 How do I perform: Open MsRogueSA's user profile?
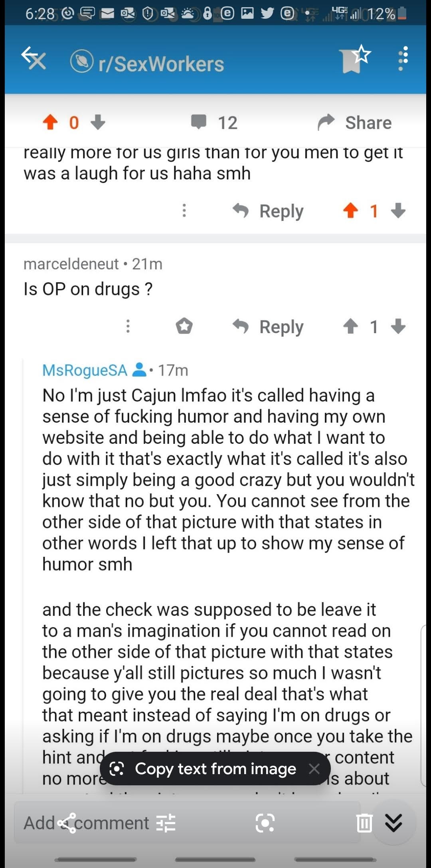tap(85, 370)
